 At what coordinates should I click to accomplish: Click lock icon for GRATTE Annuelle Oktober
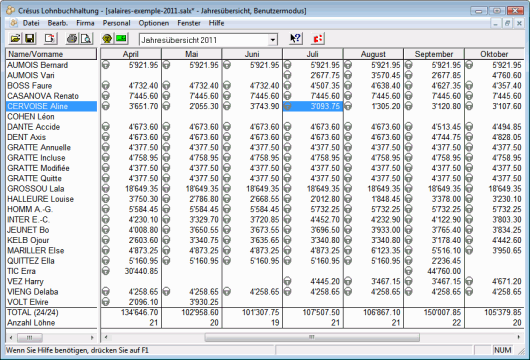click(469, 148)
